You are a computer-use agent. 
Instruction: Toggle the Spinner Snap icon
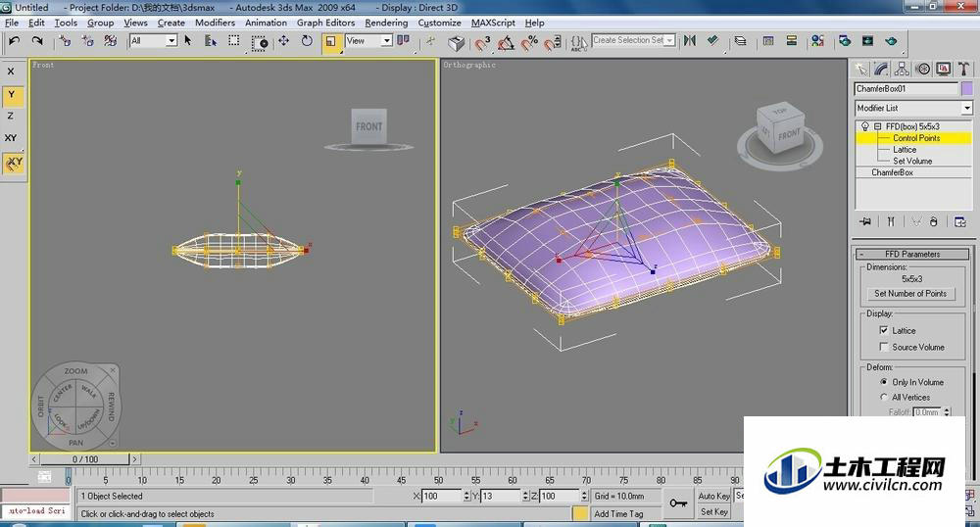pyautogui.click(x=553, y=42)
